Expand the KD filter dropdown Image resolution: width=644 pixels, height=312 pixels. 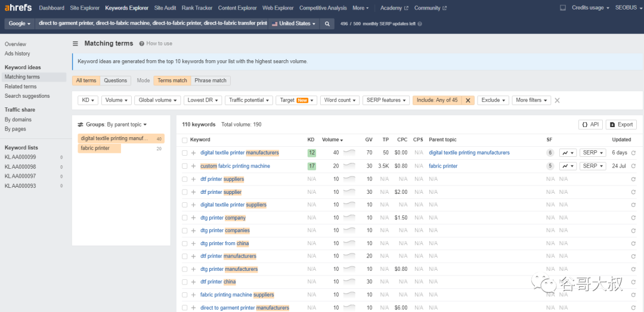[x=88, y=100]
